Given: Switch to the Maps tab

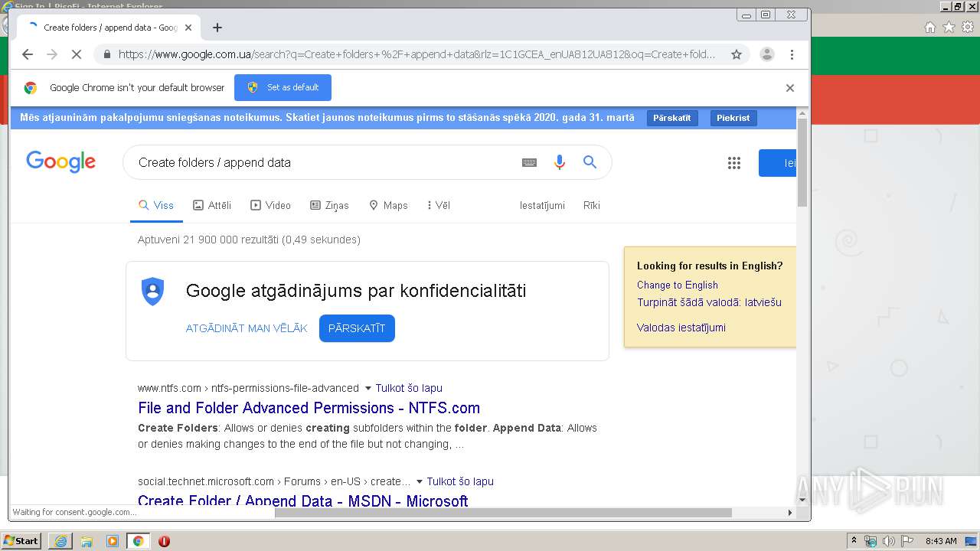Looking at the screenshot, I should coord(388,205).
